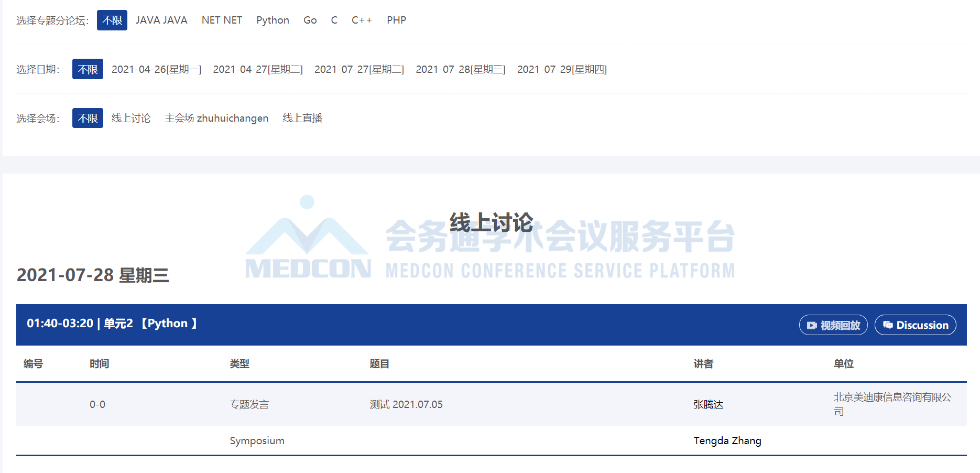Choose date 2021-04-26[星期一]
The height and width of the screenshot is (473, 980).
pos(156,69)
